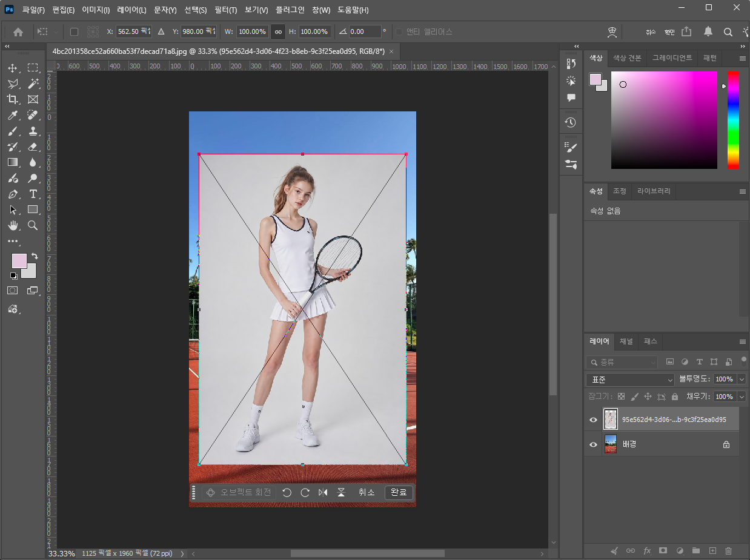Select the Brush tool
The image size is (750, 560).
[x=13, y=131]
